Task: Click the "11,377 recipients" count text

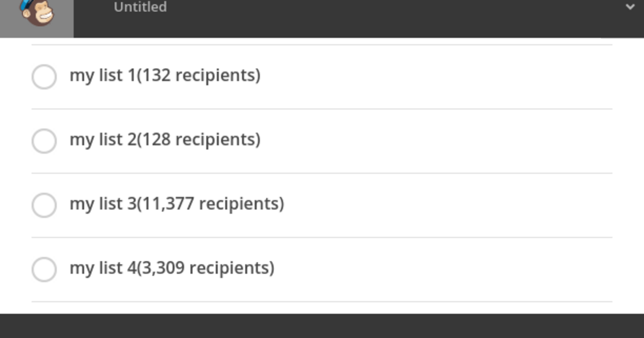Action: click(x=211, y=204)
